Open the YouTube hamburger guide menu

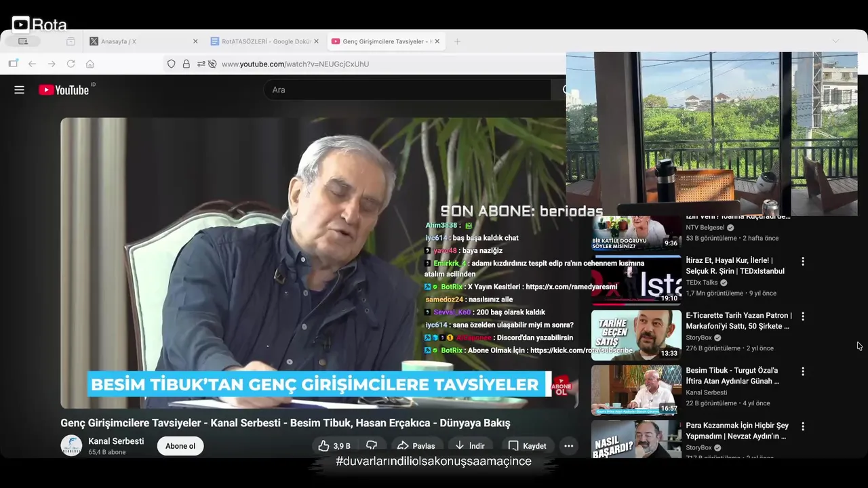(x=19, y=89)
